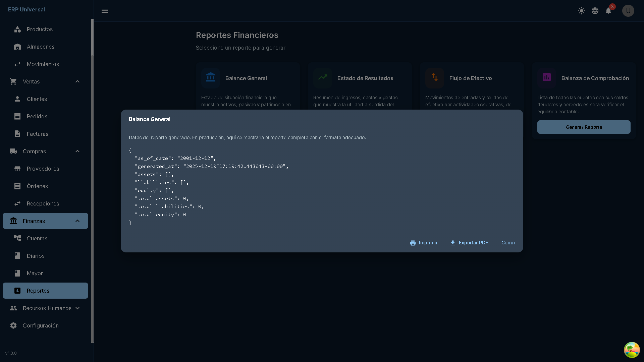Open the user avatar menu
This screenshot has width=644, height=362.
click(x=628, y=11)
